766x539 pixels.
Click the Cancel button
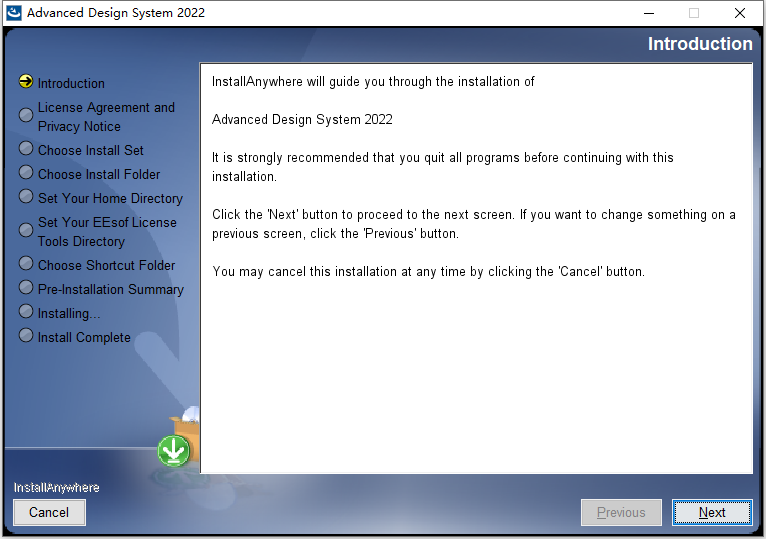click(x=49, y=512)
